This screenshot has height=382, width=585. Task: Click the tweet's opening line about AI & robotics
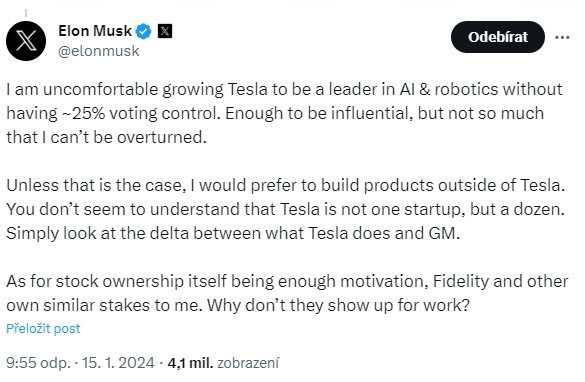coord(284,90)
